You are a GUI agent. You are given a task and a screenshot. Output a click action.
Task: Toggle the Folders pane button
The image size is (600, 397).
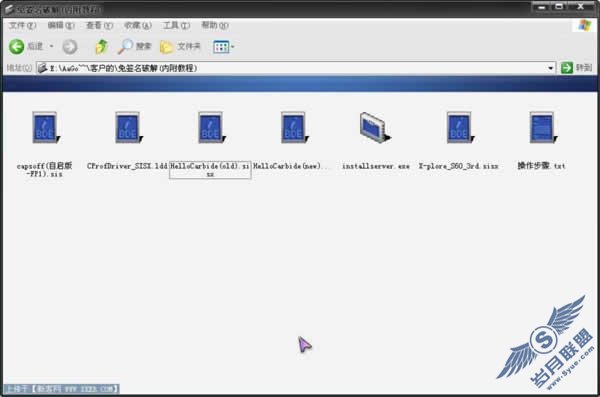coord(180,47)
